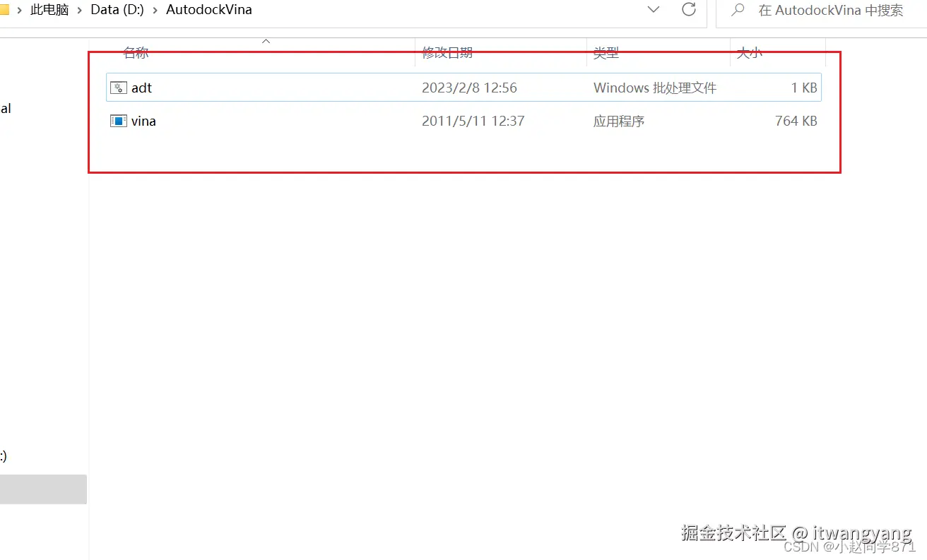The height and width of the screenshot is (560, 927).
Task: Toggle the ascending sort caret above 名称
Action: click(266, 41)
